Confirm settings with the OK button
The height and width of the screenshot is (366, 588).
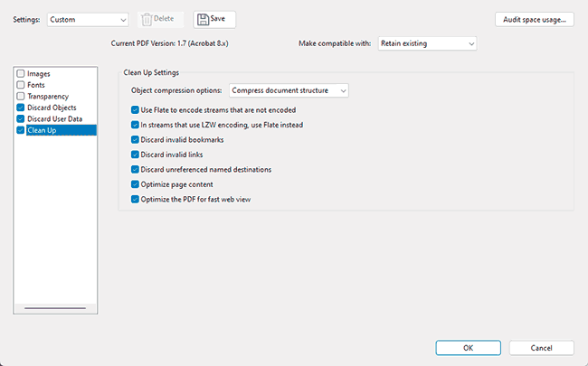(x=468, y=348)
